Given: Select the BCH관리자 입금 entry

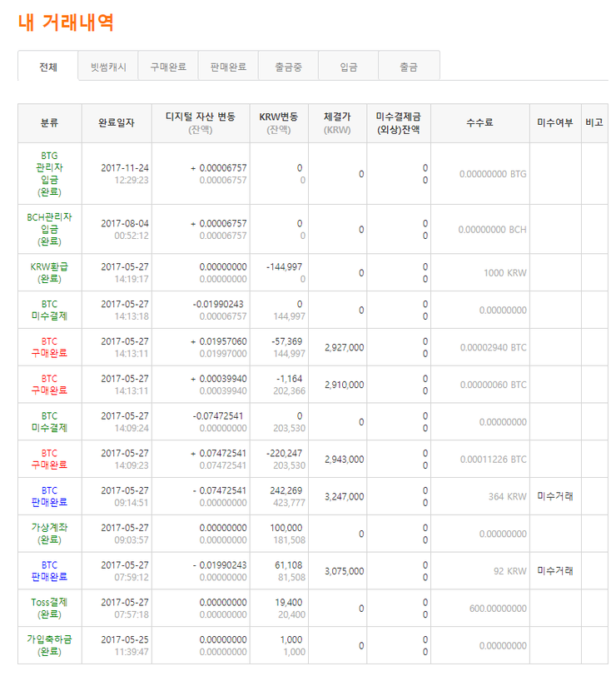Looking at the screenshot, I should coord(50,229).
